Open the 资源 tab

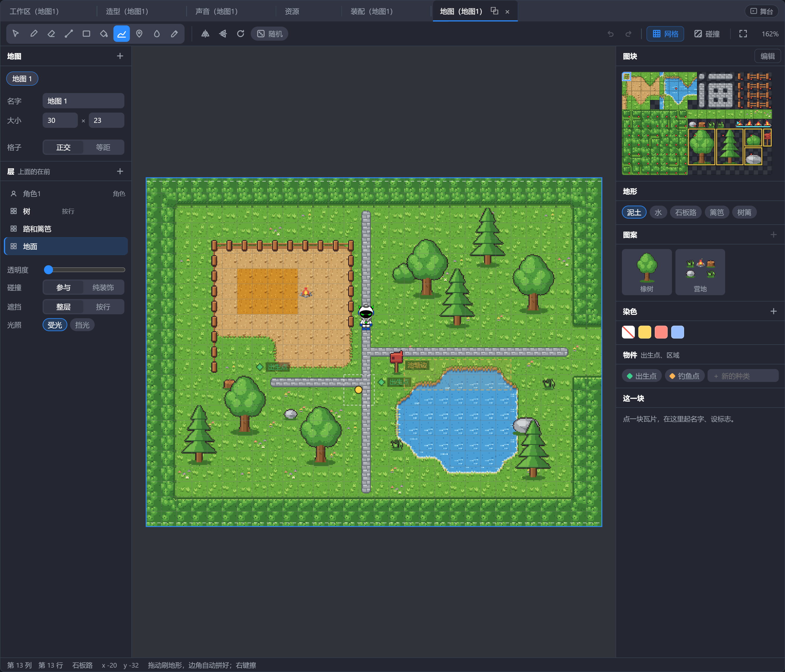tap(292, 11)
